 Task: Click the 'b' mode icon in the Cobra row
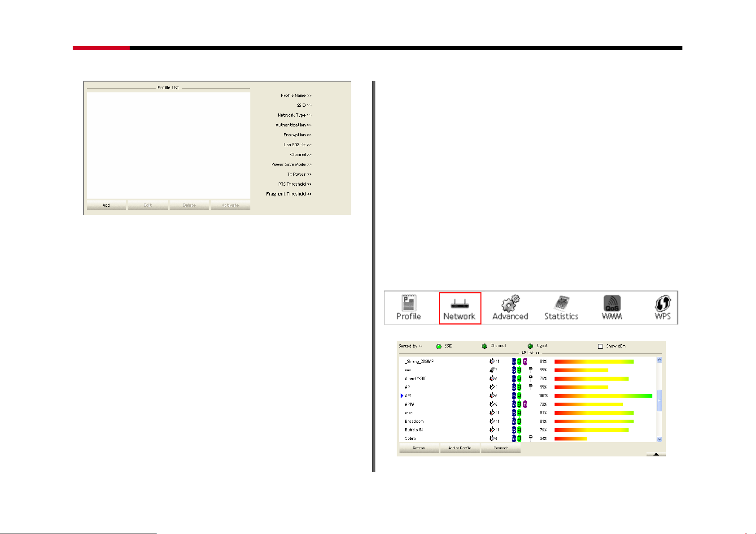[514, 438]
